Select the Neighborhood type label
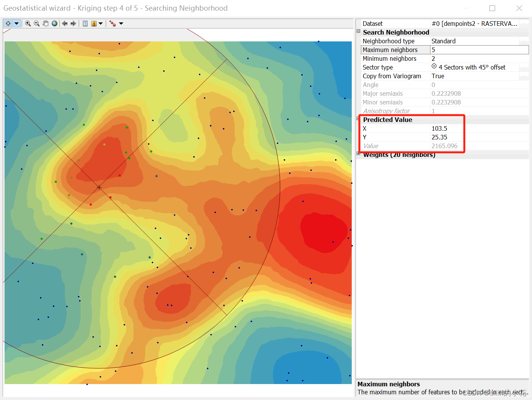 click(388, 41)
